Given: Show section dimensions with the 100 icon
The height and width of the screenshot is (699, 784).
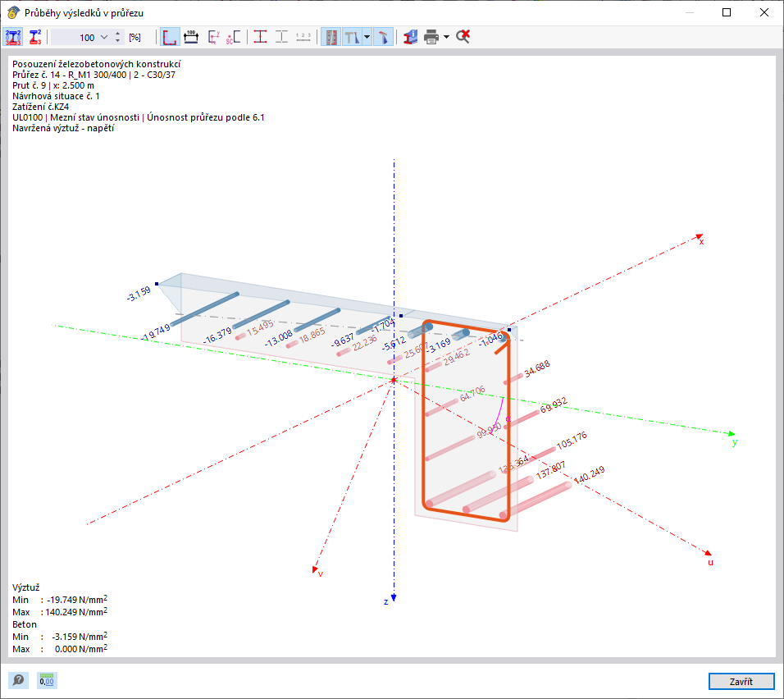Looking at the screenshot, I should pos(191,37).
